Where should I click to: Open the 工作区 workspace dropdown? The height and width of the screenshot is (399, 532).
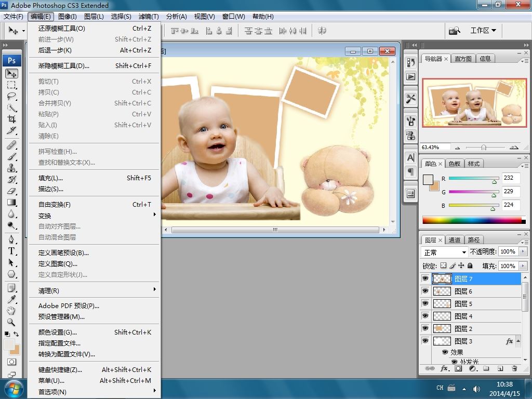coord(483,31)
